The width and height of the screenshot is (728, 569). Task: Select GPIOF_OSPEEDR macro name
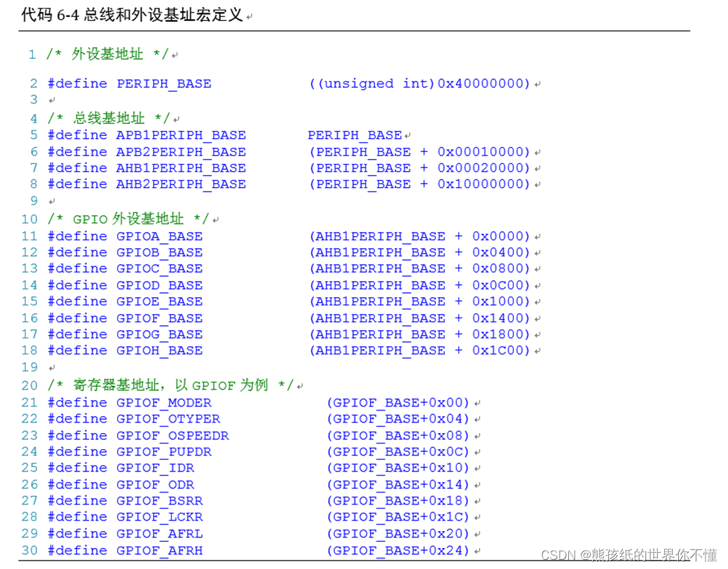pos(172,436)
